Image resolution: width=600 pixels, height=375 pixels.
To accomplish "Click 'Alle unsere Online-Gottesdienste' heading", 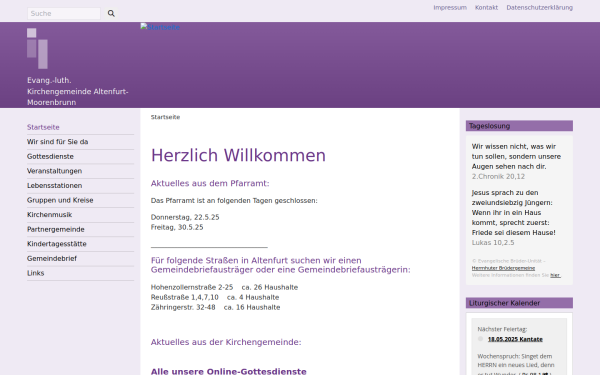I will 229,371.
